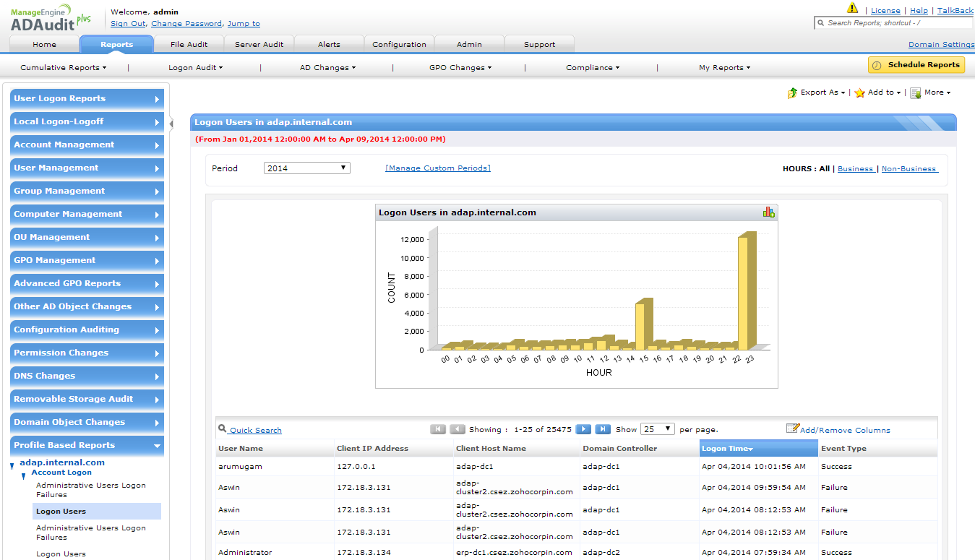This screenshot has width=975, height=560.
Task: Select All hours filter
Action: point(824,168)
